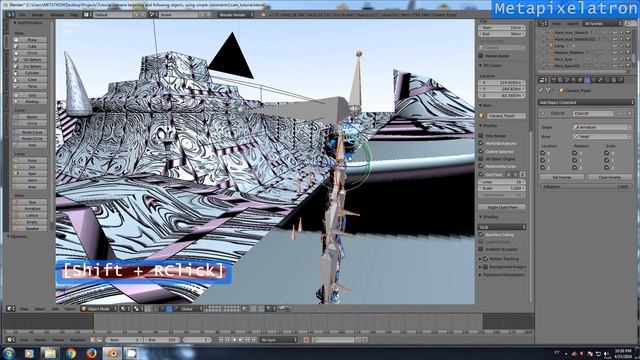Open the timeline Playback menu

[x=78, y=340]
